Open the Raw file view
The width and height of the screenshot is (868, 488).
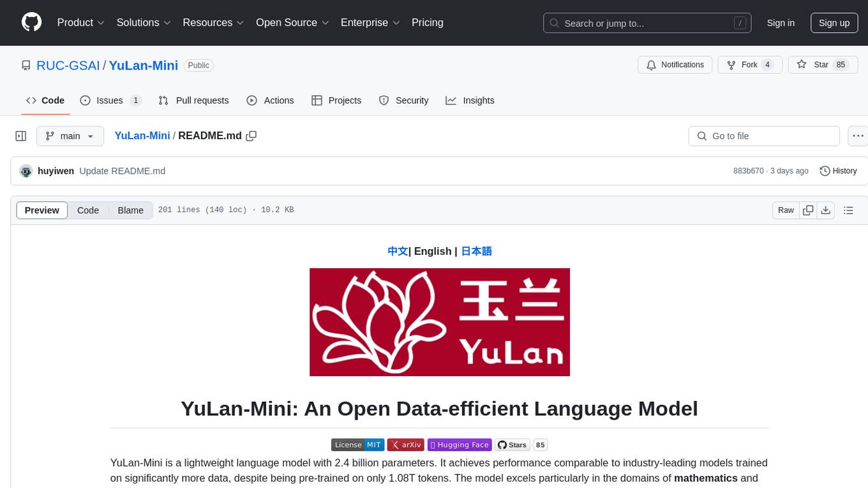point(786,210)
